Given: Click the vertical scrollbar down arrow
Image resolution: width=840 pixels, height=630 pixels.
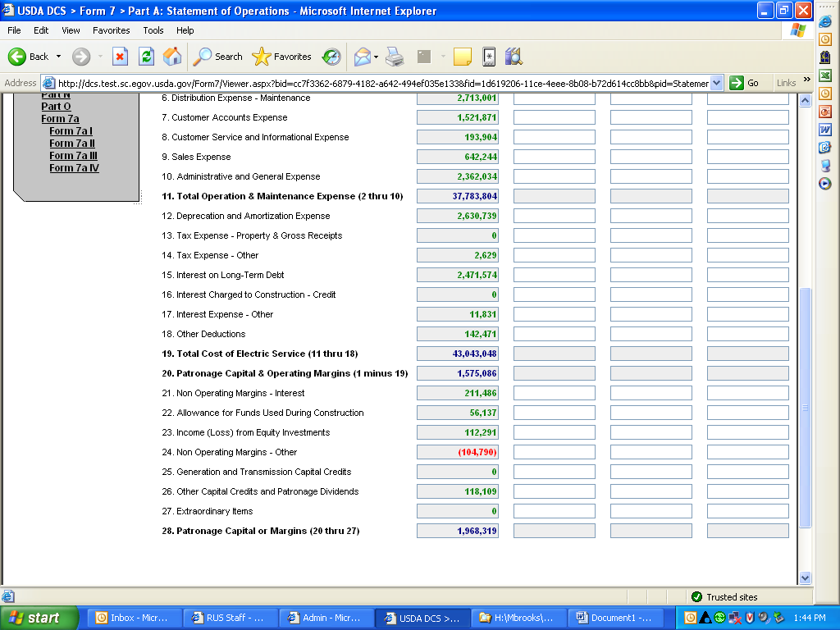Looking at the screenshot, I should coord(805,577).
